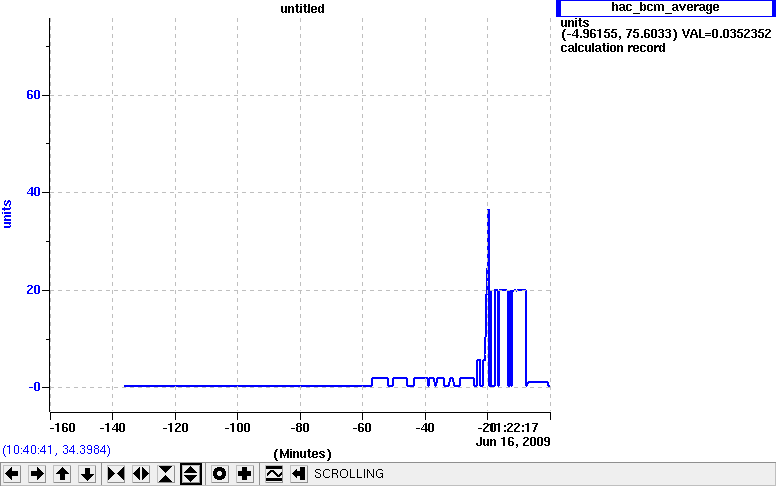Click the 40 tick label on y-axis
Viewport: 776px width, 486px height.
point(33,192)
